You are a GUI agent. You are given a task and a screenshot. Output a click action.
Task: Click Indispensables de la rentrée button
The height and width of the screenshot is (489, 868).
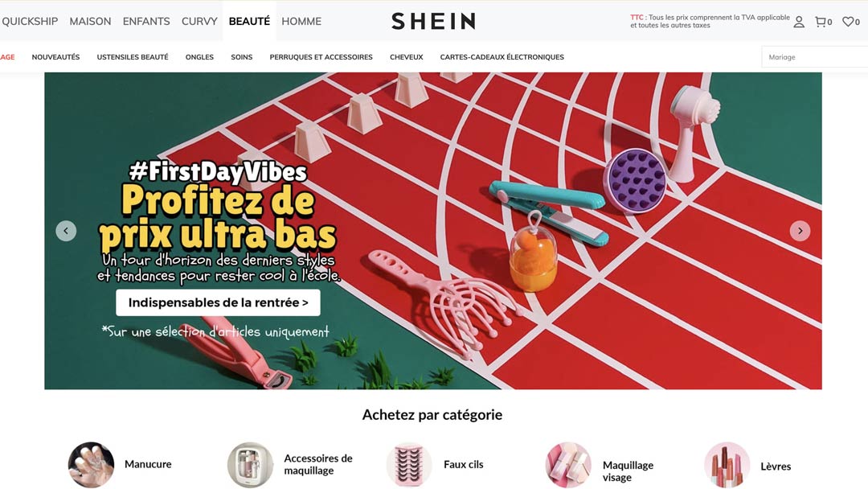(218, 302)
